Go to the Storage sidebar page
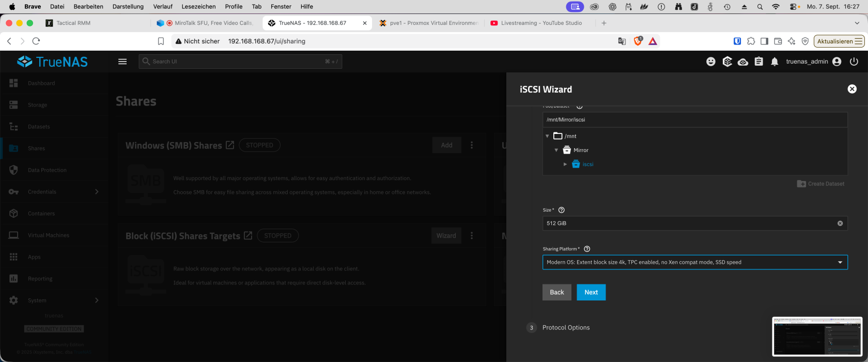 (54, 105)
